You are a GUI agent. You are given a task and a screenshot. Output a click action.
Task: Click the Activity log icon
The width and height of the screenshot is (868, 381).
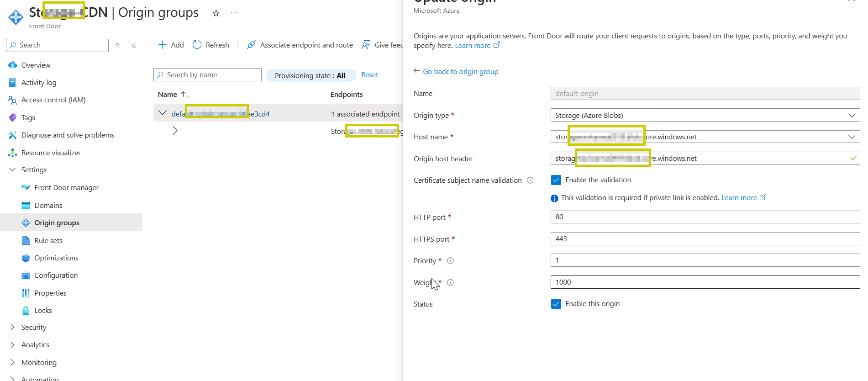pyautogui.click(x=13, y=83)
